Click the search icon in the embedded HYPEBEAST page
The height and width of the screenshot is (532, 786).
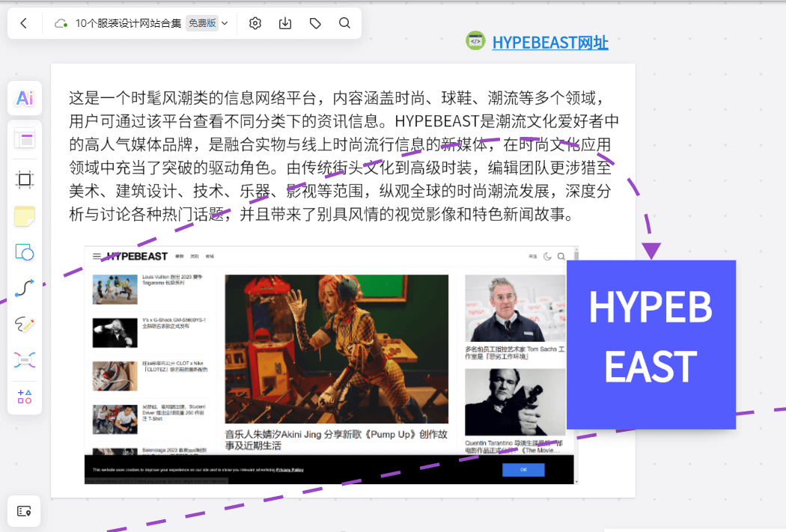pyautogui.click(x=561, y=257)
